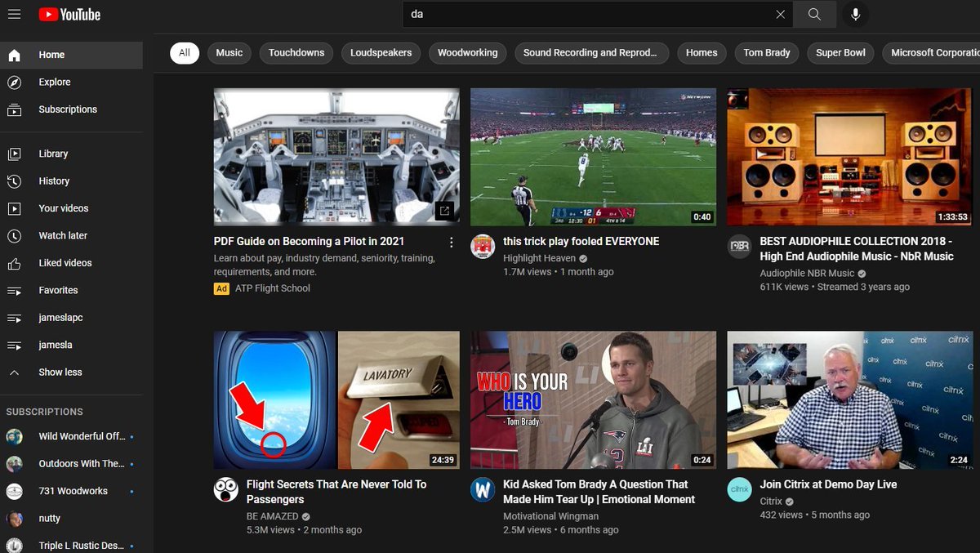The image size is (980, 553).
Task: Open three-dot menu on pilot ad
Action: pyautogui.click(x=451, y=242)
